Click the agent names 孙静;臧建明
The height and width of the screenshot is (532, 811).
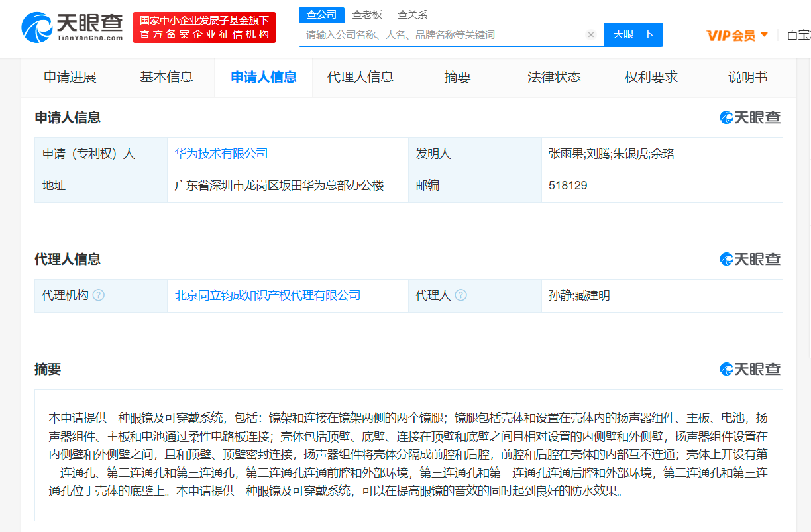[579, 295]
